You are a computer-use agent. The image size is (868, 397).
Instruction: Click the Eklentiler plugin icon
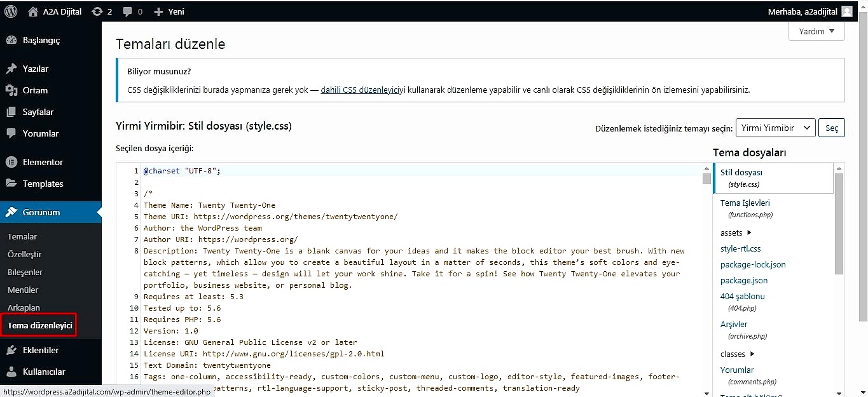point(11,350)
